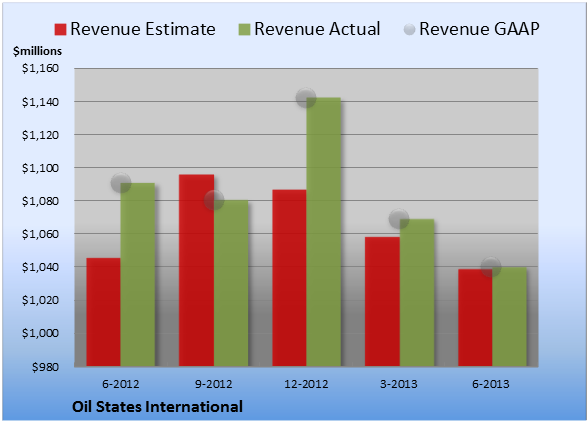Click the GAAP marker dot for 6-2013

(491, 267)
